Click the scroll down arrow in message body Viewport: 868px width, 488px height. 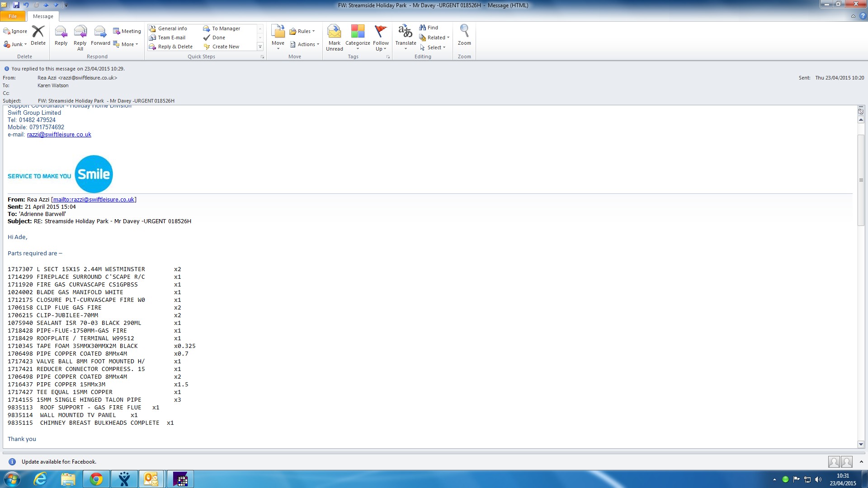click(x=861, y=444)
